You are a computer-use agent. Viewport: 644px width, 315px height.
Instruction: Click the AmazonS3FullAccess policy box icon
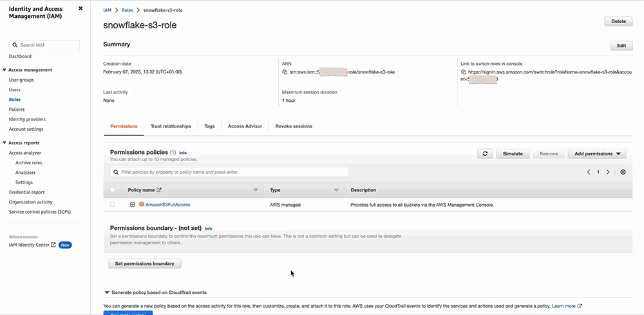tap(142, 204)
